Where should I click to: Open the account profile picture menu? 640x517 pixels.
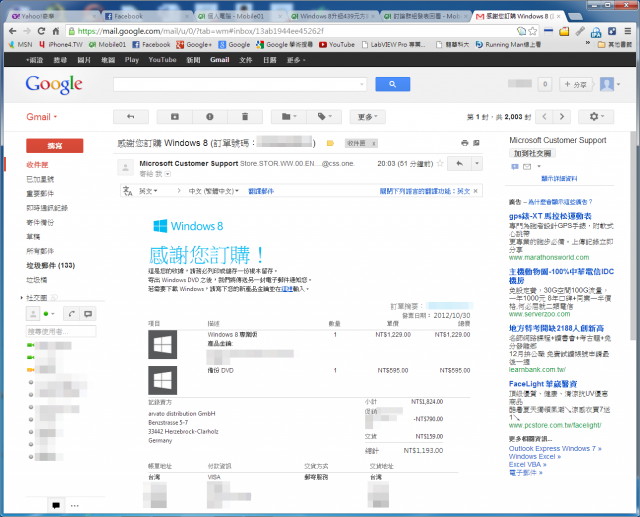[610, 84]
